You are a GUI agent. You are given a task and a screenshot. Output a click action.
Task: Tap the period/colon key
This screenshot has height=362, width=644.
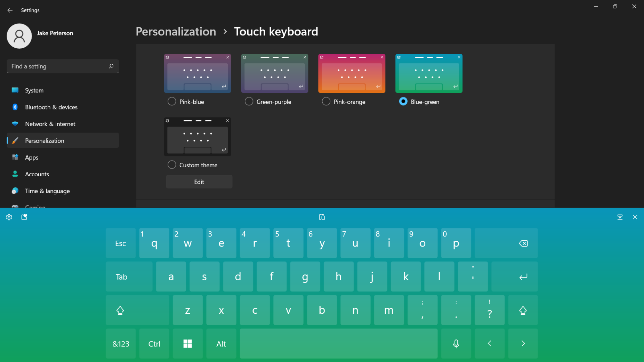[456, 310]
